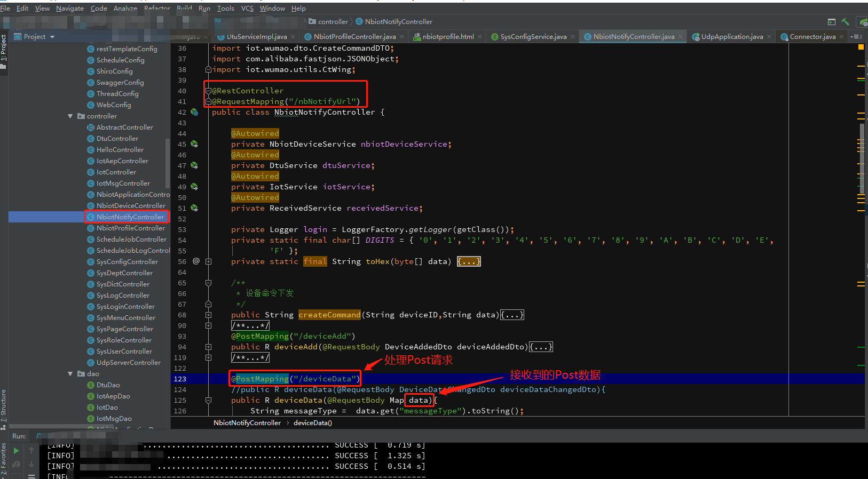868x479 pixels.
Task: Open the Help menu
Action: (298, 8)
